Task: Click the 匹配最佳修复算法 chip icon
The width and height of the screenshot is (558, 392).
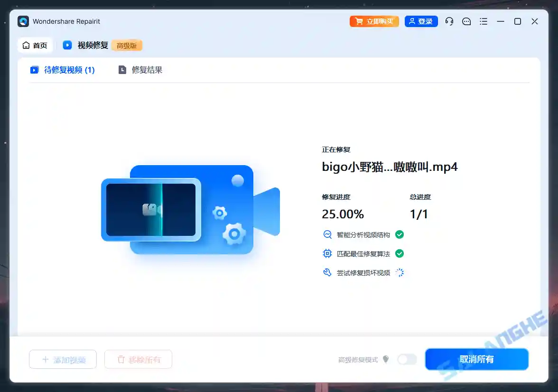Action: (x=327, y=253)
